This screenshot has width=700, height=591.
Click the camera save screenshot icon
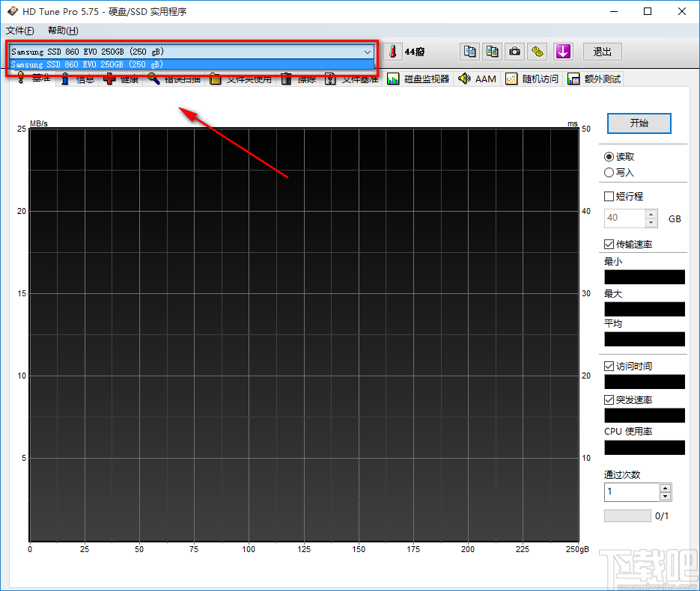[514, 52]
